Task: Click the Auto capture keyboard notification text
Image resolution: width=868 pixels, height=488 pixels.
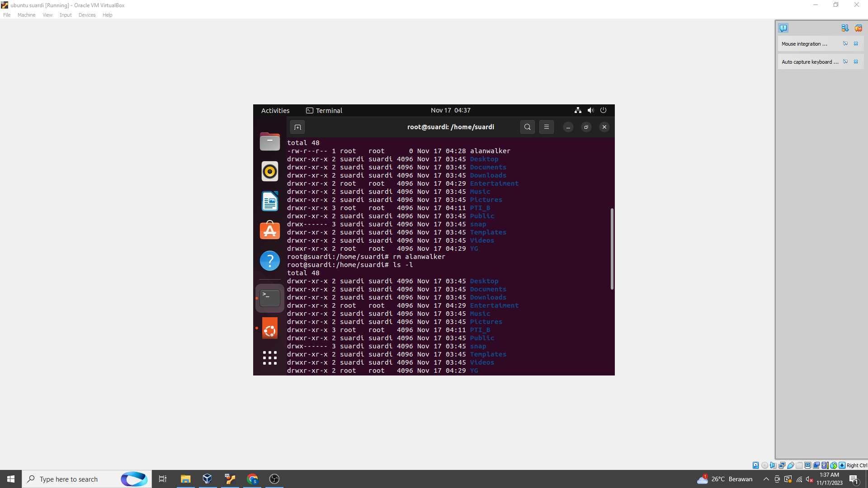Action: tap(810, 62)
